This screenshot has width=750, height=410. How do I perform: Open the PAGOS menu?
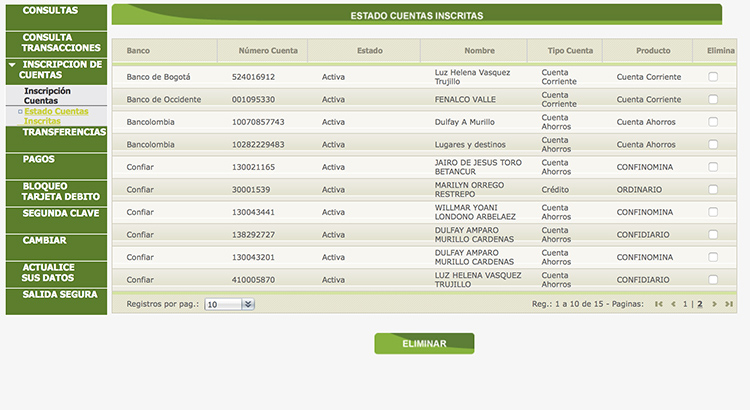coord(56,166)
